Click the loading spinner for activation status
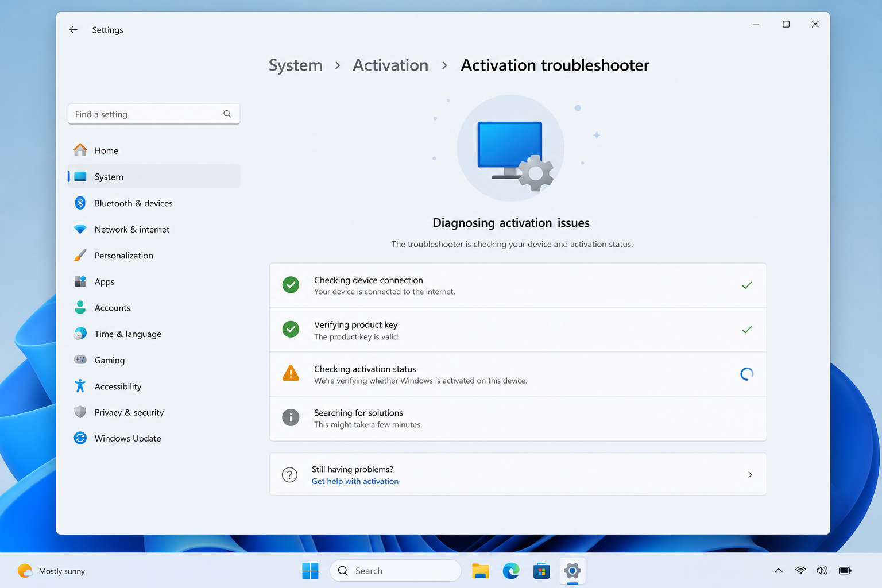Screen dimensions: 882x588 [746, 374]
